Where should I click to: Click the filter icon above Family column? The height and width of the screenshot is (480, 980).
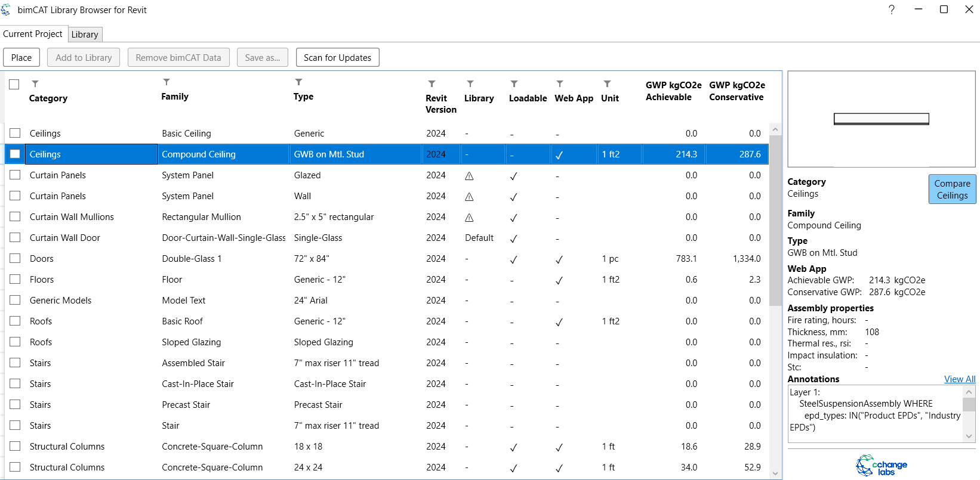pyautogui.click(x=167, y=82)
